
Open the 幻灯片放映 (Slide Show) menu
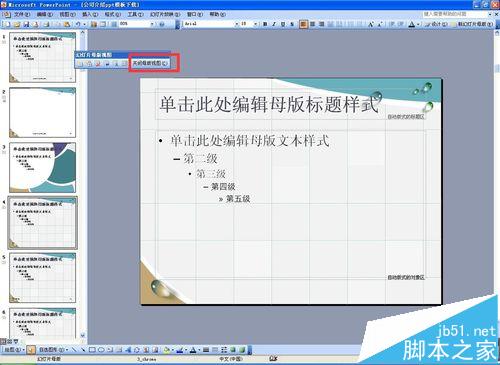click(165, 14)
